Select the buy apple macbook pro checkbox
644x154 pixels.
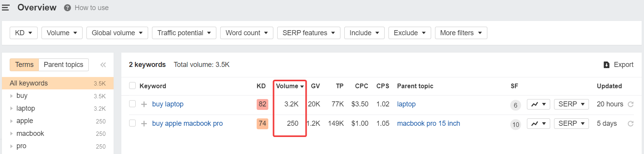tap(133, 123)
